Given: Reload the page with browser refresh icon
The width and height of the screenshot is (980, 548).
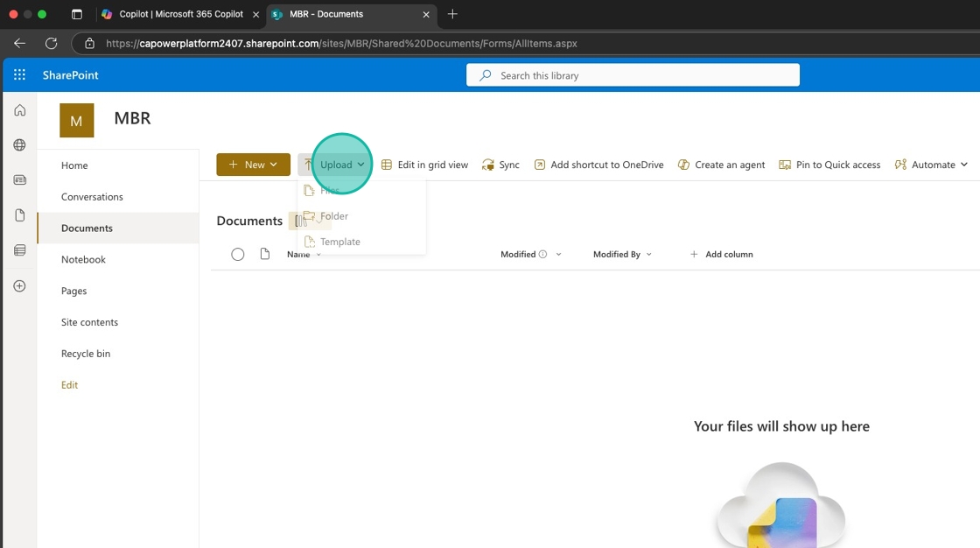Looking at the screenshot, I should [x=51, y=43].
